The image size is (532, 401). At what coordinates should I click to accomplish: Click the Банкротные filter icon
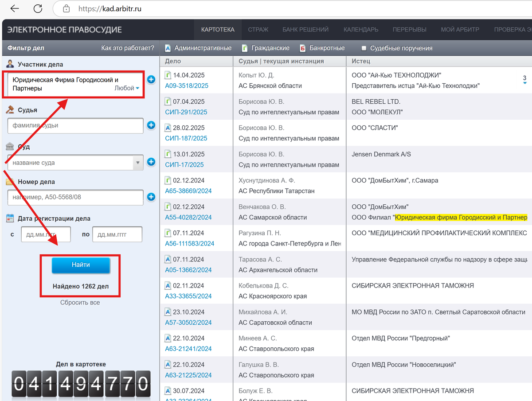tap(303, 48)
